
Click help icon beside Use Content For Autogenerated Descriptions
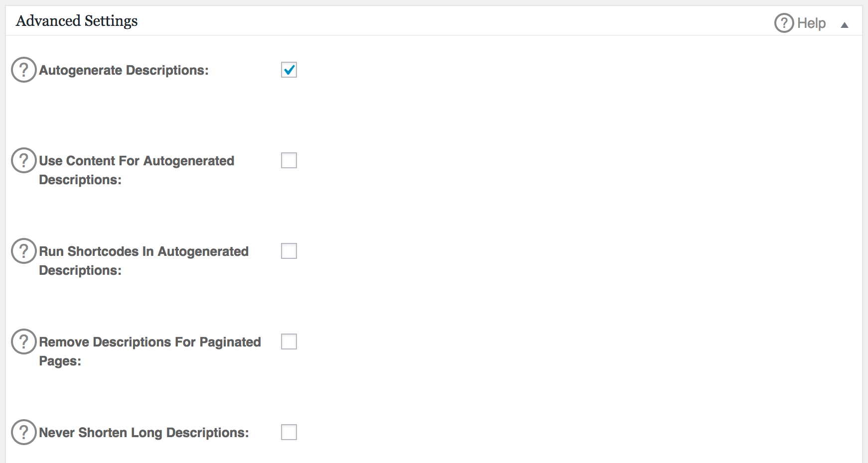pos(24,160)
